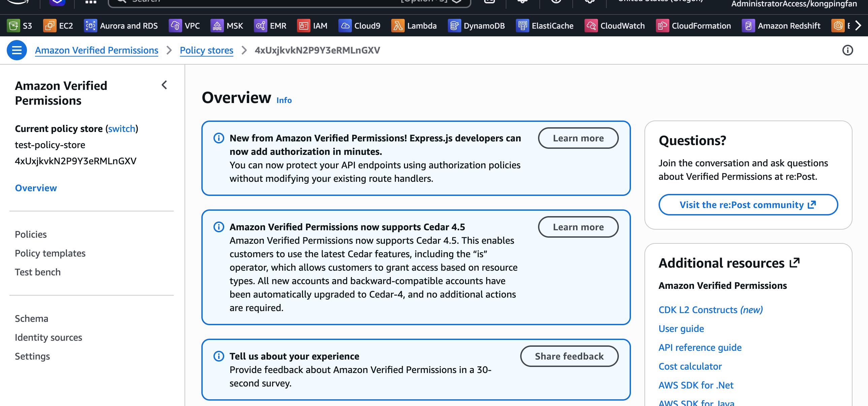Click the Info link beside Overview
This screenshot has width=868, height=406.
pyautogui.click(x=284, y=100)
